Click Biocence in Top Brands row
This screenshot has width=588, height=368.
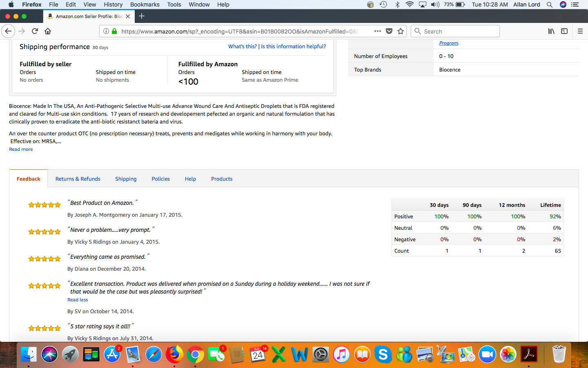pyautogui.click(x=450, y=70)
